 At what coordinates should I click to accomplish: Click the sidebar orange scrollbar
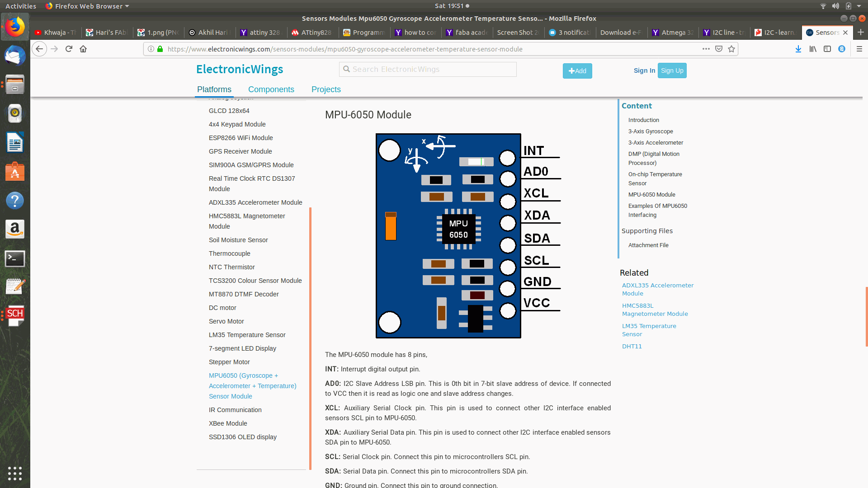[310, 338]
